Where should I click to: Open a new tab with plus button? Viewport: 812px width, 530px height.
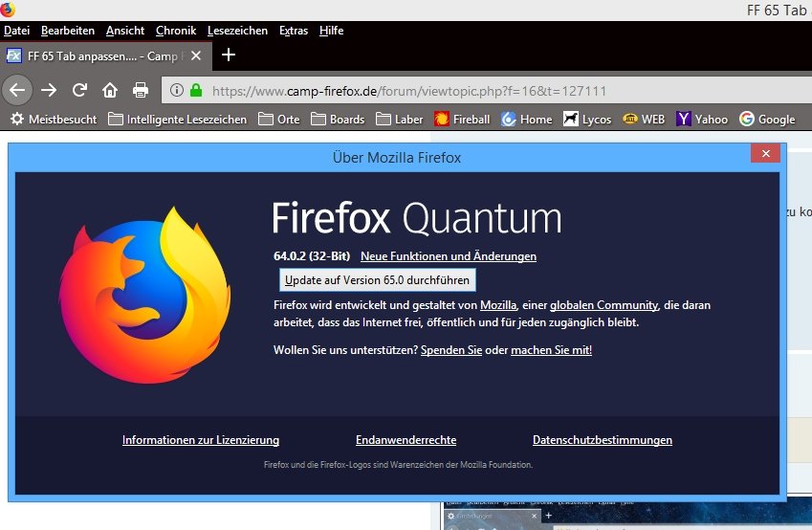click(229, 55)
